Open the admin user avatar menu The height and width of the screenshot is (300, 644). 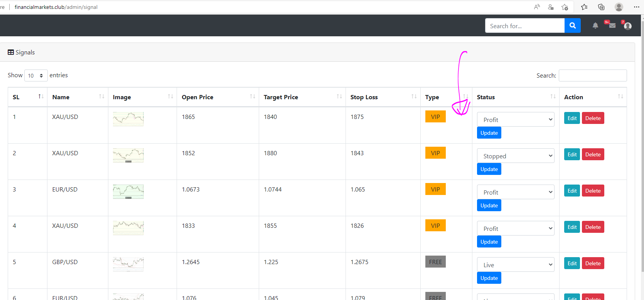(627, 26)
